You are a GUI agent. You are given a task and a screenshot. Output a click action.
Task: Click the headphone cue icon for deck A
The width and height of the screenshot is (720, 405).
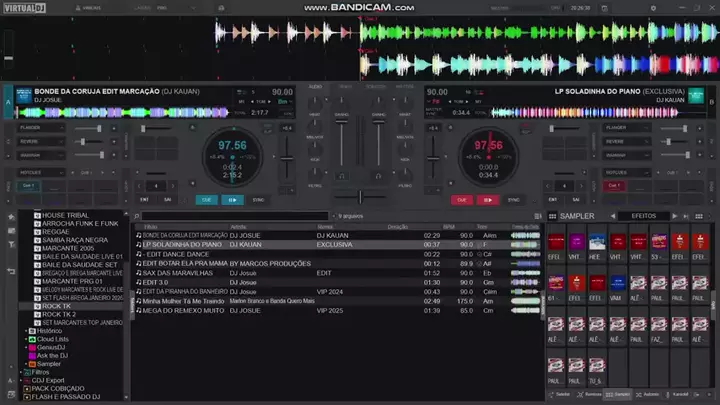(x=340, y=178)
